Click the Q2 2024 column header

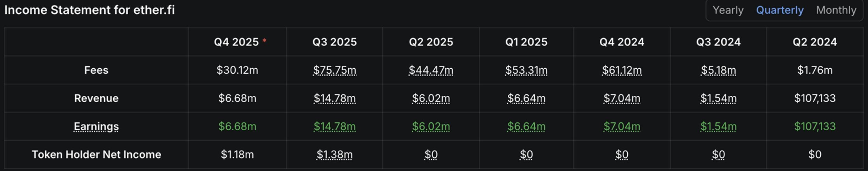point(814,42)
